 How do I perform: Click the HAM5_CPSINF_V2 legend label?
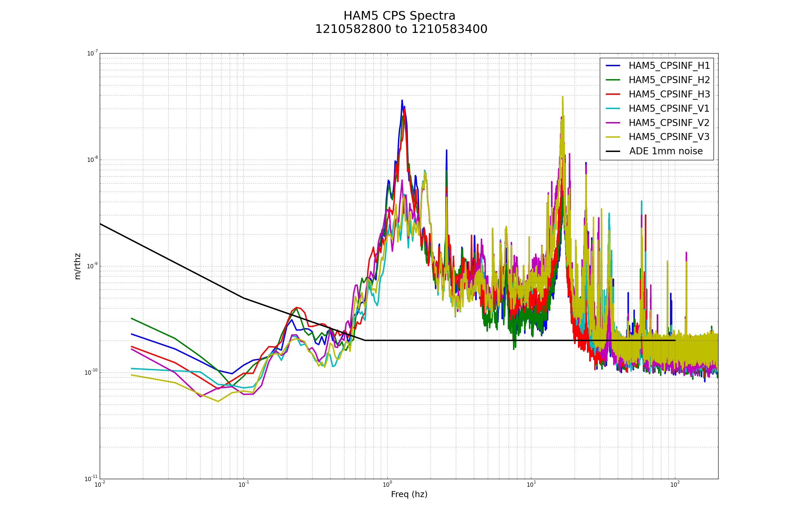click(669, 123)
